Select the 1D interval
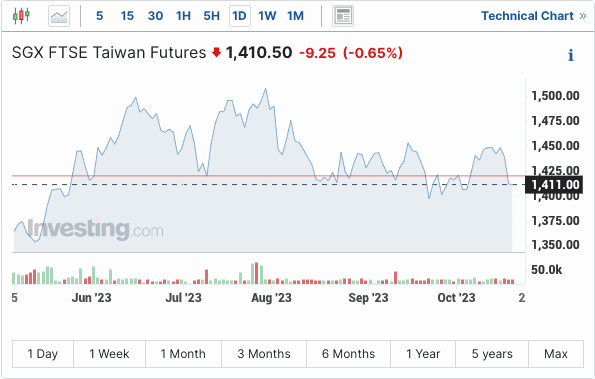This screenshot has height=379, width=595. tap(239, 16)
